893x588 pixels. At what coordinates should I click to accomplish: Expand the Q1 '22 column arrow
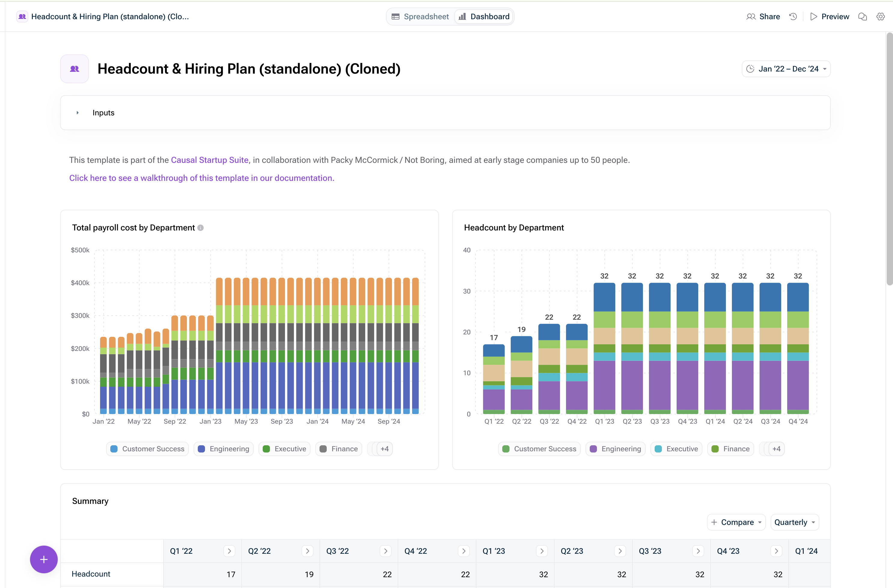(x=229, y=551)
